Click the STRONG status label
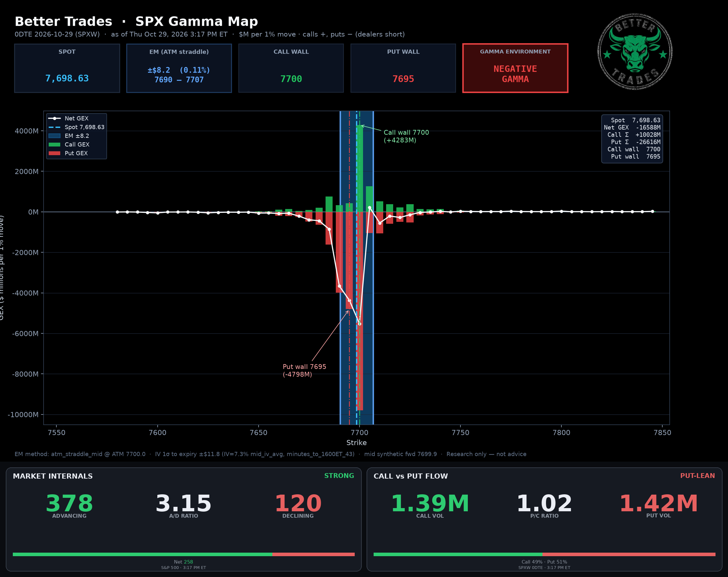 tap(339, 476)
